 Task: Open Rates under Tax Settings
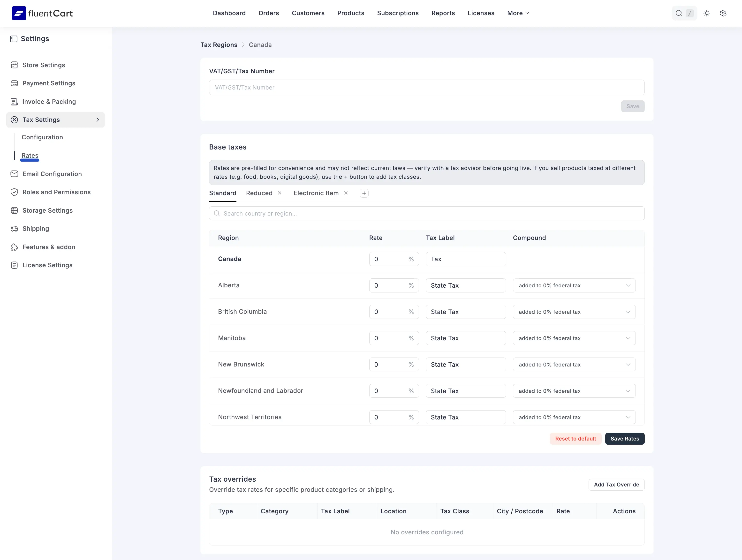point(30,155)
